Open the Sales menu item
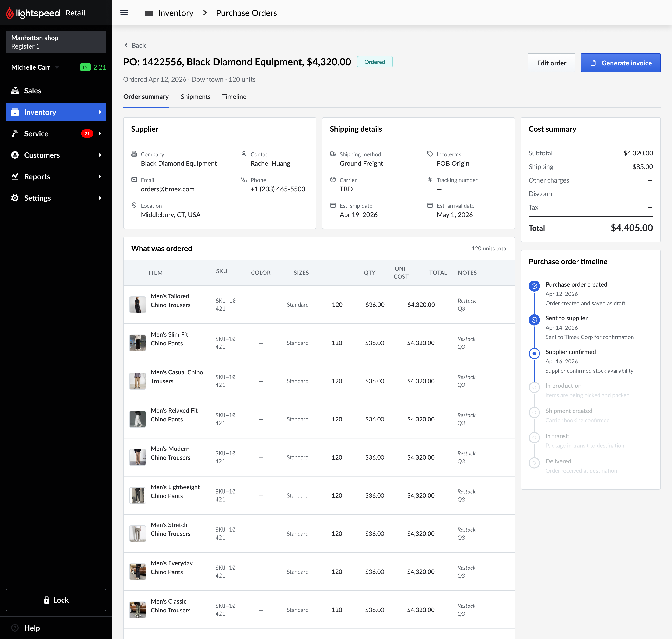The width and height of the screenshot is (672, 639). tap(56, 91)
